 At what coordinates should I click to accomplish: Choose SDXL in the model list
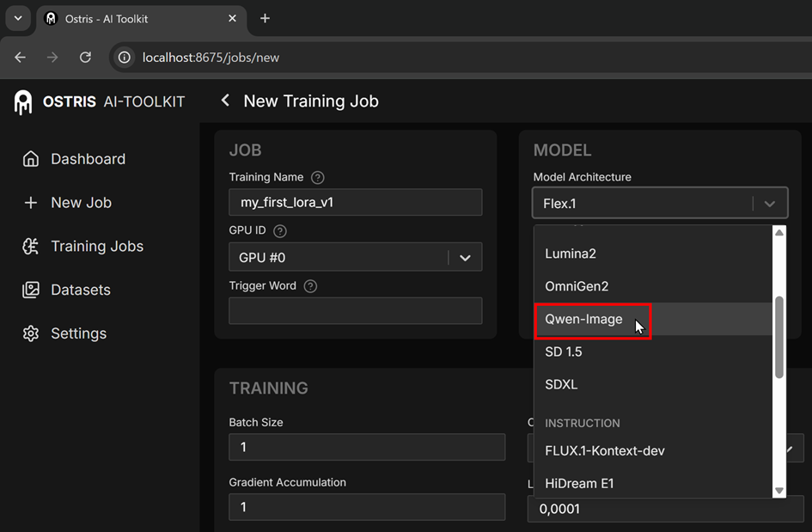click(562, 384)
